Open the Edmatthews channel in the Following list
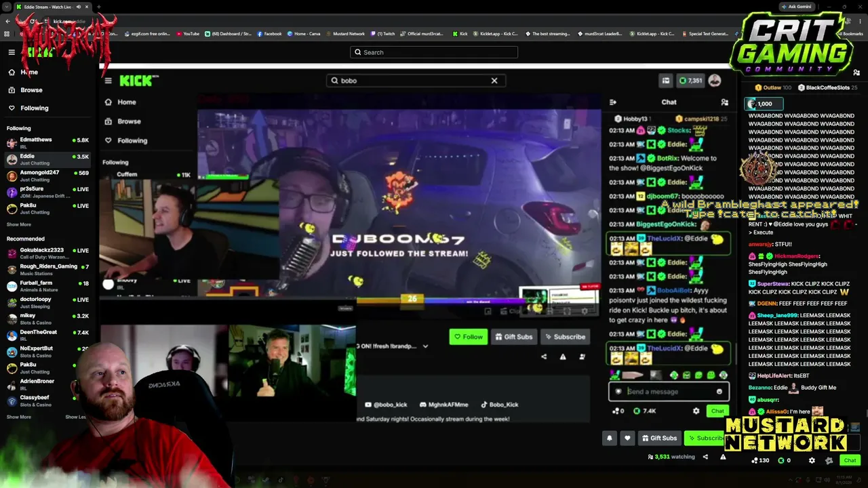 point(47,143)
